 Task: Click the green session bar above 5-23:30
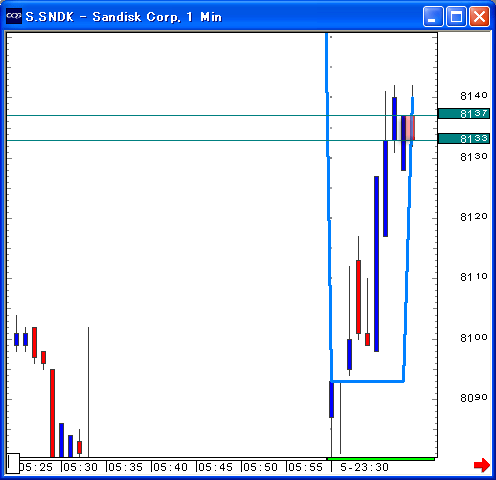click(381, 459)
